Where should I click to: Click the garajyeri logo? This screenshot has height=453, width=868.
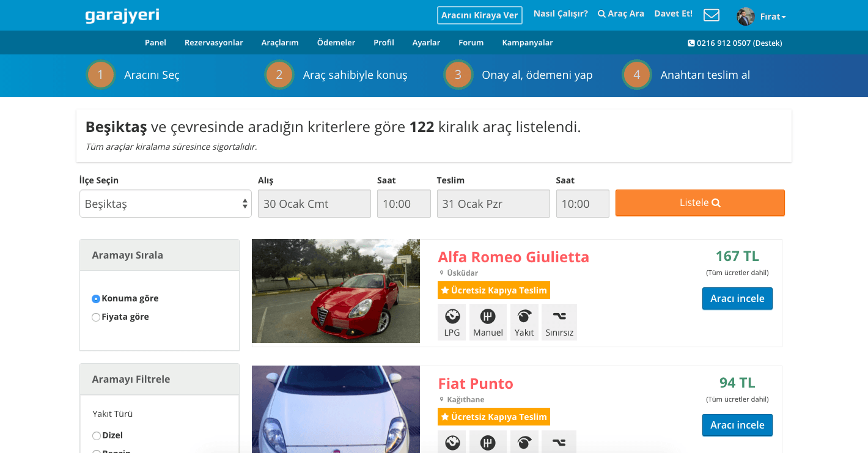[x=122, y=15]
